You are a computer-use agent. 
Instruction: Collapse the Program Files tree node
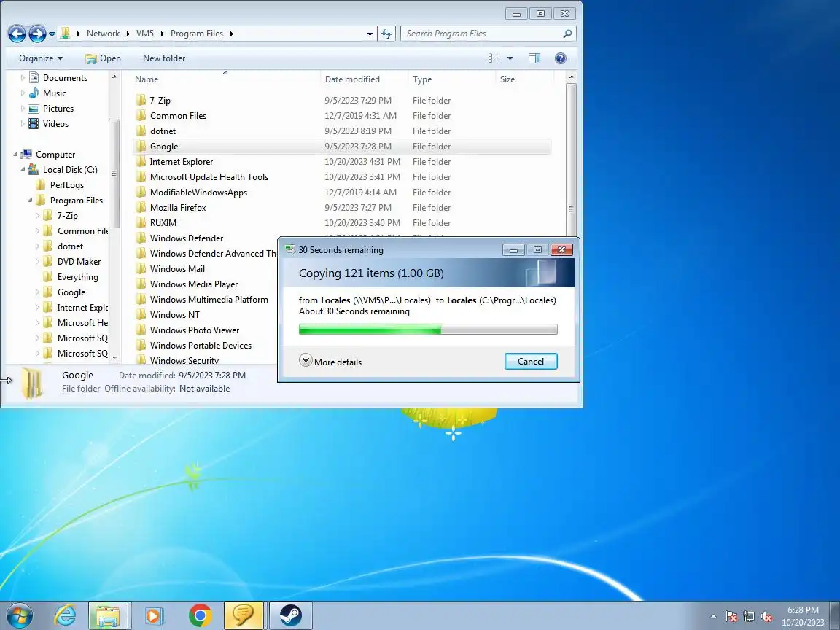[30, 201]
